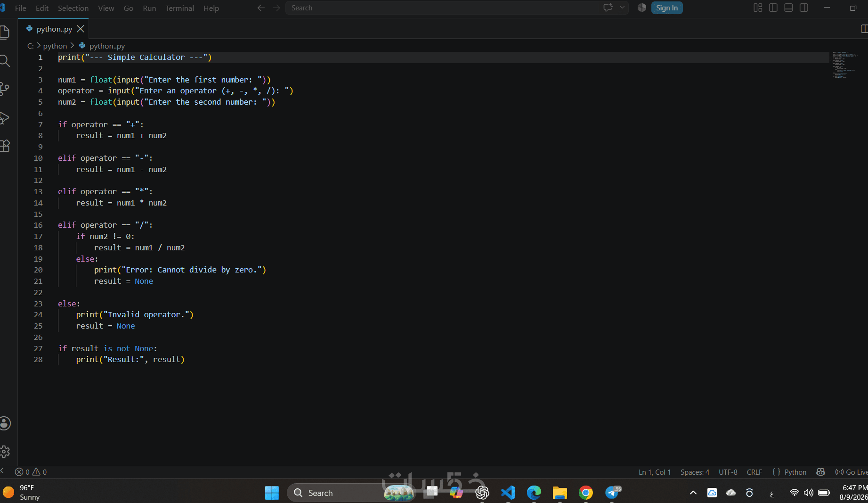Open the Terminal menu

coord(179,8)
